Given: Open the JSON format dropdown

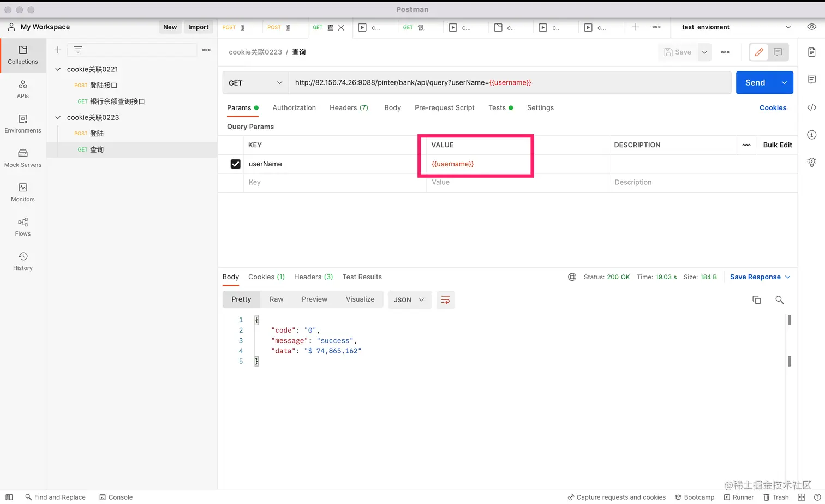Looking at the screenshot, I should click(409, 300).
